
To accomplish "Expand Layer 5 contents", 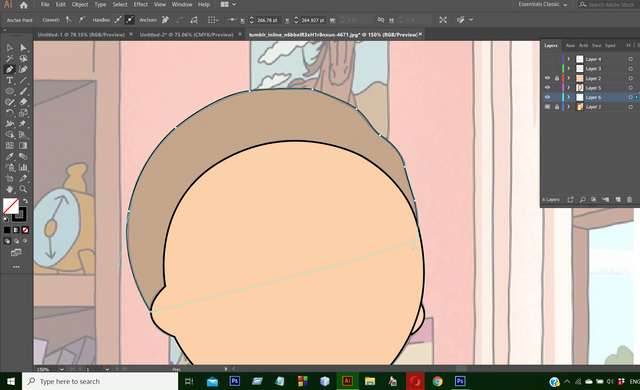I will [x=568, y=87].
